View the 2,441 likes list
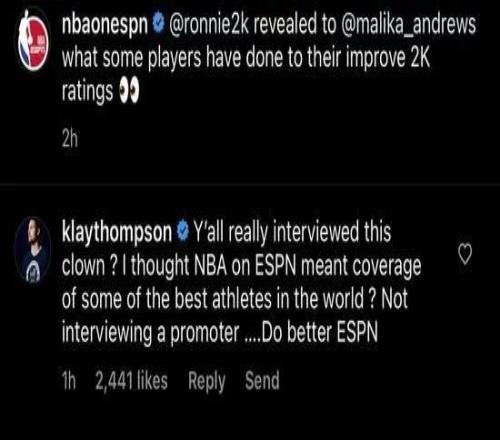The width and height of the screenshot is (500, 440). (131, 380)
